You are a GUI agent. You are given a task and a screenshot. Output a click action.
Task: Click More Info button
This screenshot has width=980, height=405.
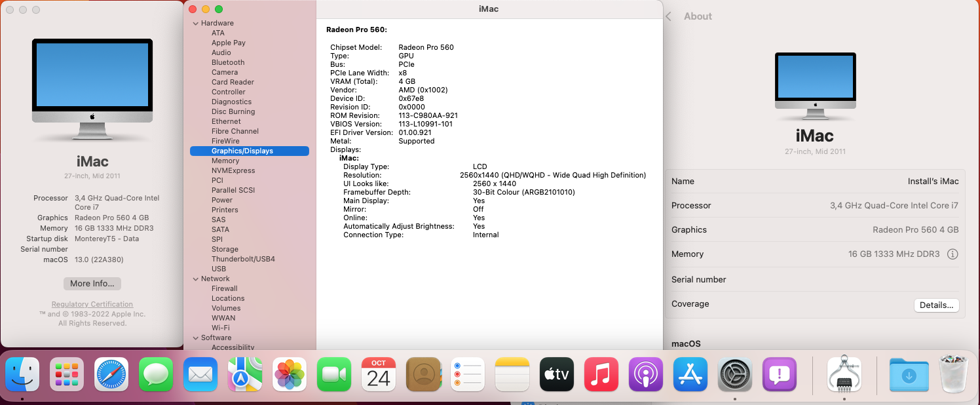(x=92, y=284)
